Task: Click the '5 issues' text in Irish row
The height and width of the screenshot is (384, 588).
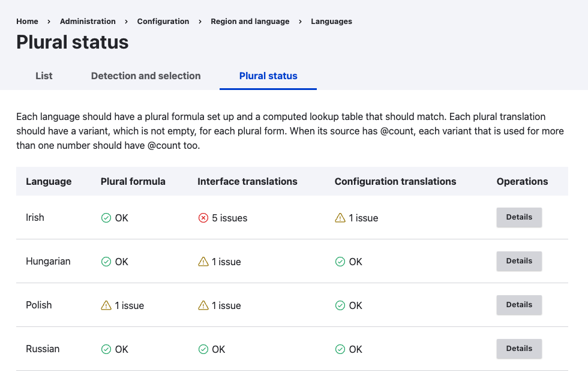Action: 229,218
